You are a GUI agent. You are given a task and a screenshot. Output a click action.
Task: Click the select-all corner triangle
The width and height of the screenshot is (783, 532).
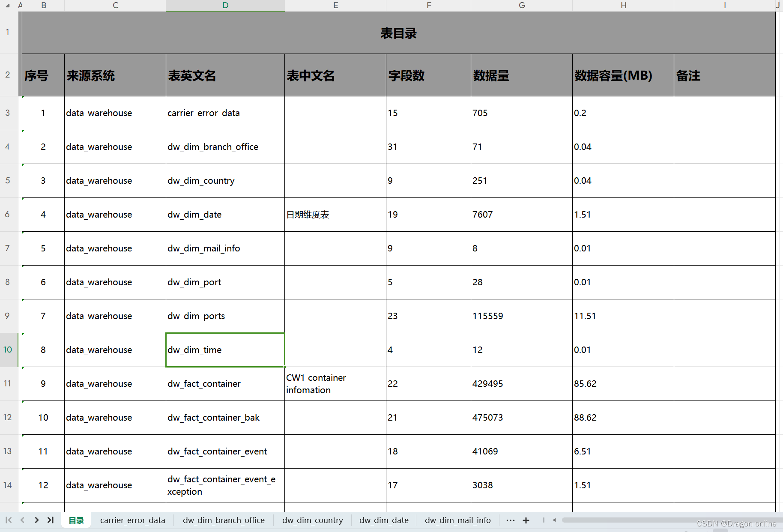coord(8,6)
